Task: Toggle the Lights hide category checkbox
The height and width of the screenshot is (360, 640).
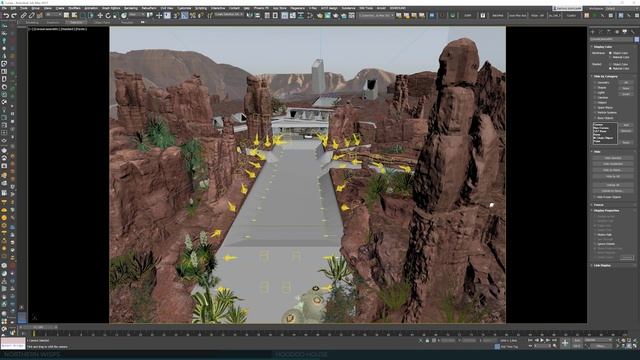Action: pos(596,93)
